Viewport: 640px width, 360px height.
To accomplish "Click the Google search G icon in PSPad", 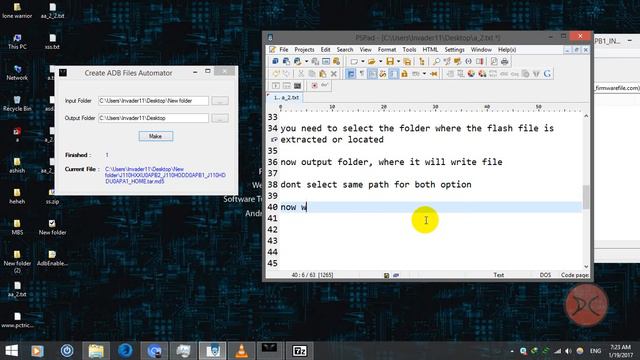I will 547,74.
